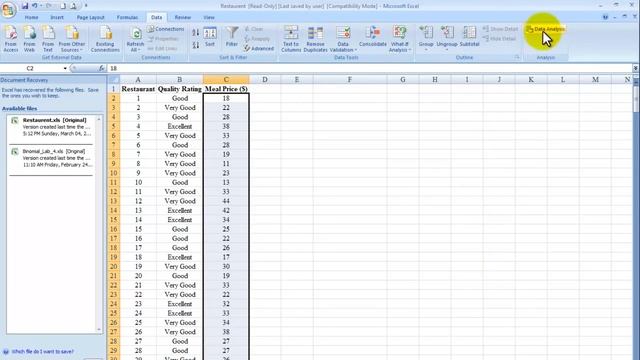Screen dimensions: 640x360
Task: Select row 5 header
Action: tap(113, 126)
